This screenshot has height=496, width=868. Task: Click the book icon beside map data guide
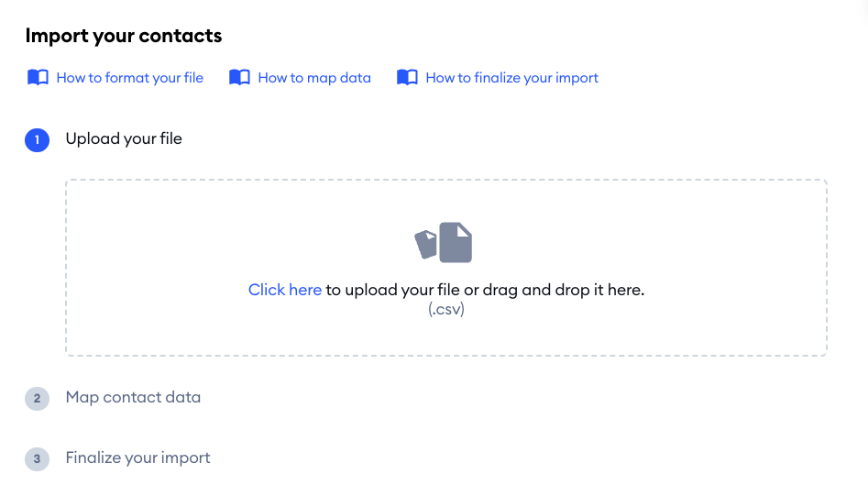(x=239, y=78)
